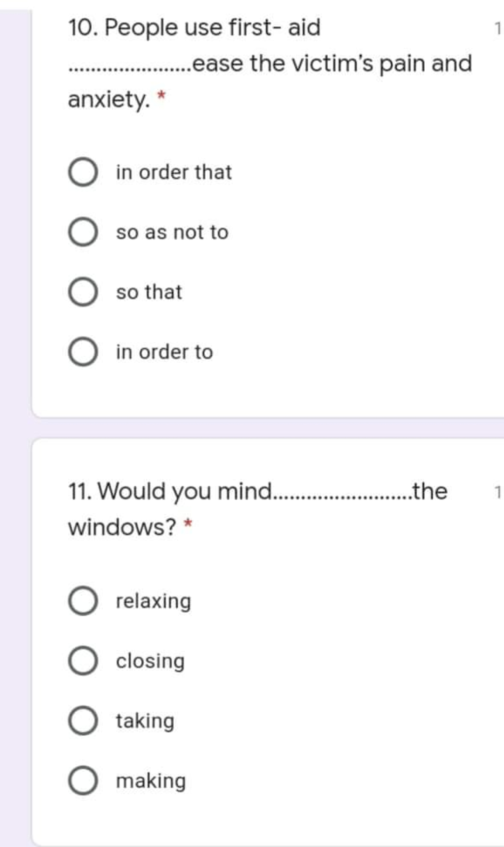Click the 'in order to' label text
504x847 pixels.
164,352
